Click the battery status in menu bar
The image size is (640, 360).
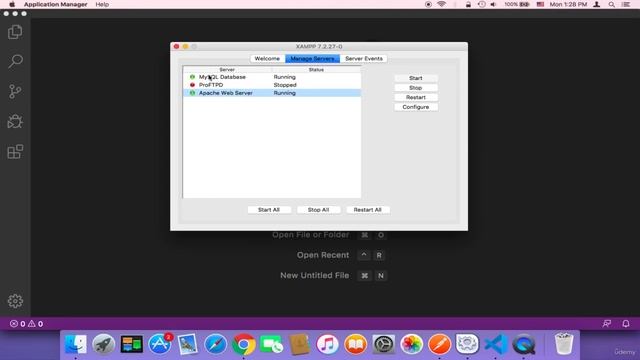[517, 4]
